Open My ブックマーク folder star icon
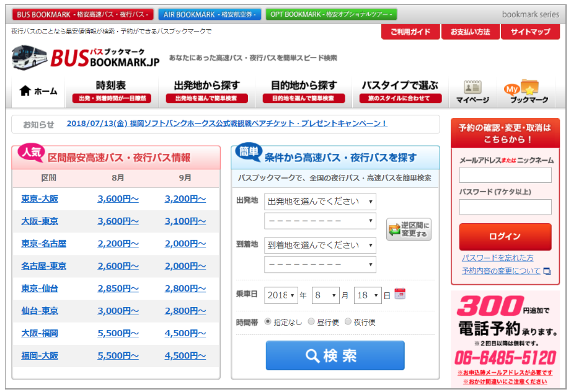Image resolution: width=571 pixels, height=392 pixels. point(529,87)
